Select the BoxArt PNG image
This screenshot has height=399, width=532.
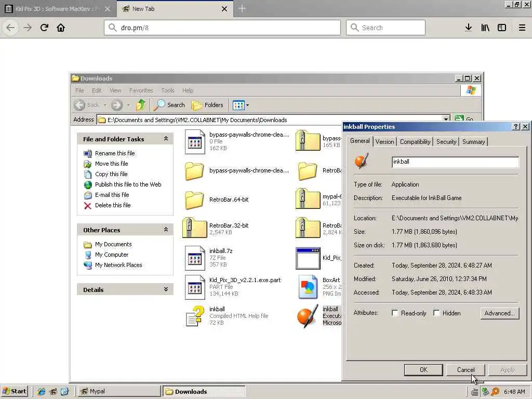click(x=319, y=287)
